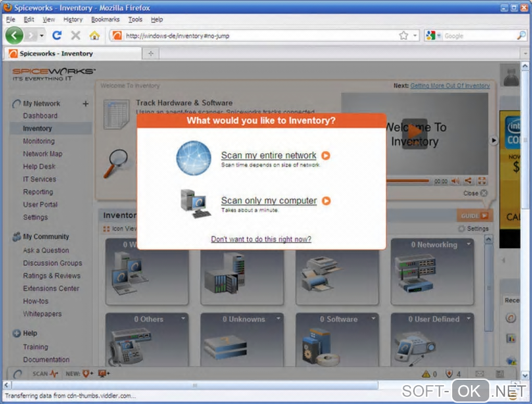This screenshot has width=532, height=404.
Task: Click Scan my entire network link
Action: click(269, 155)
